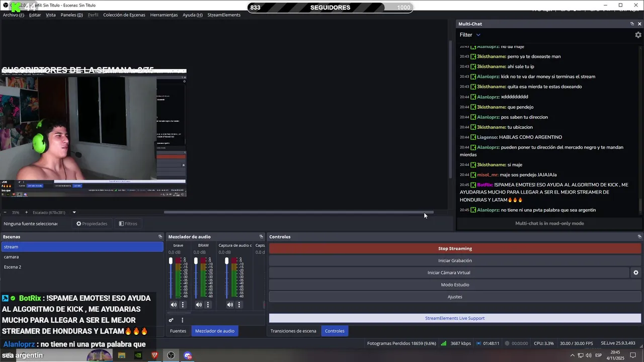Open NVIDIA app from taskbar
Screen dimensions: 644x362
point(138,355)
